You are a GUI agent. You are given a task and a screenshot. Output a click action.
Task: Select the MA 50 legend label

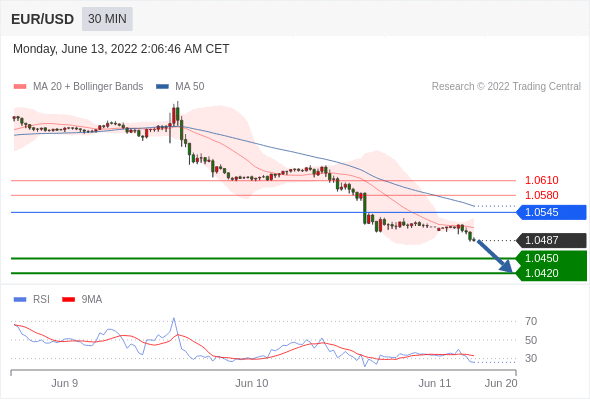pyautogui.click(x=190, y=87)
